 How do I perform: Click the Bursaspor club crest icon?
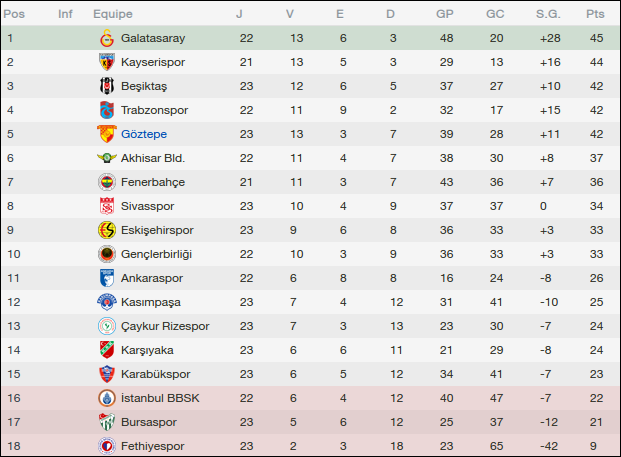[x=105, y=422]
